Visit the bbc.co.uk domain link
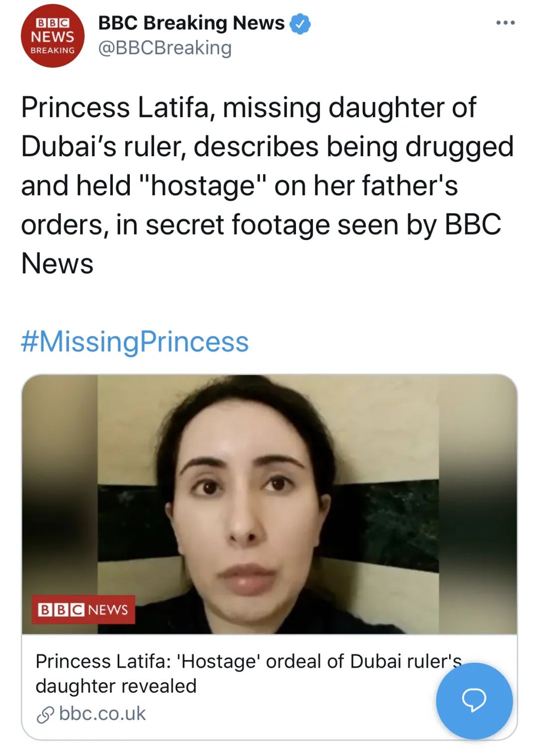Viewport: 539px width, 756px height. coord(102,714)
